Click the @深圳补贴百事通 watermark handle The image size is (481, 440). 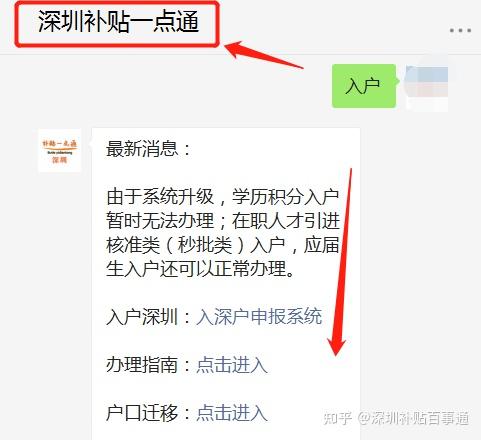(414, 419)
